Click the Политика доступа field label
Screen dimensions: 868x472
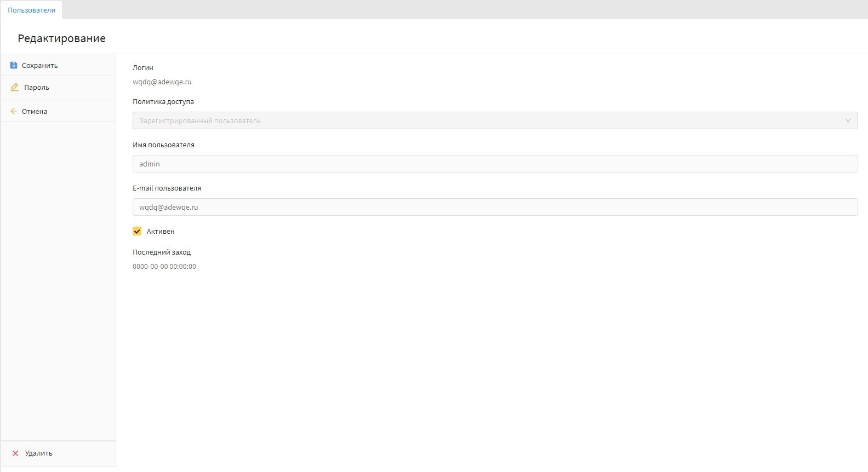click(163, 102)
